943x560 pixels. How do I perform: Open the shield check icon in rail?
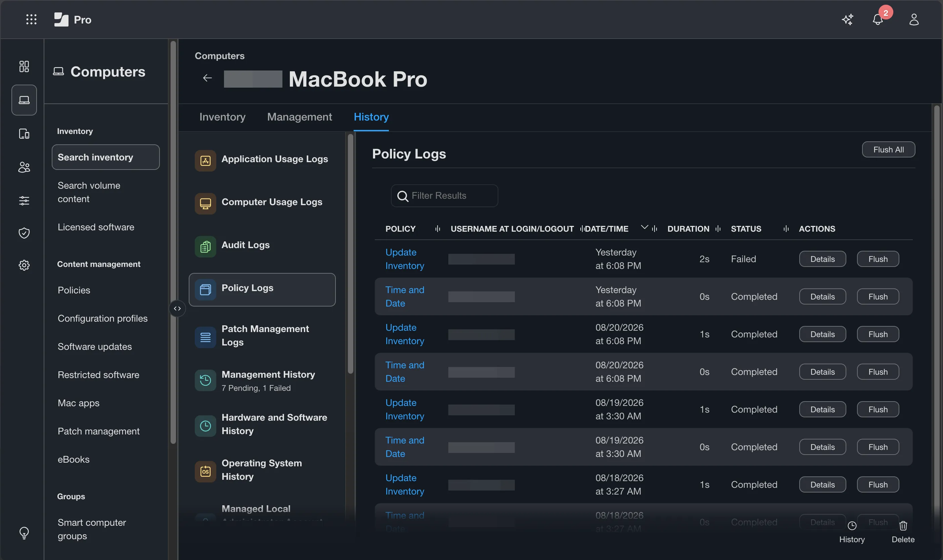(24, 233)
